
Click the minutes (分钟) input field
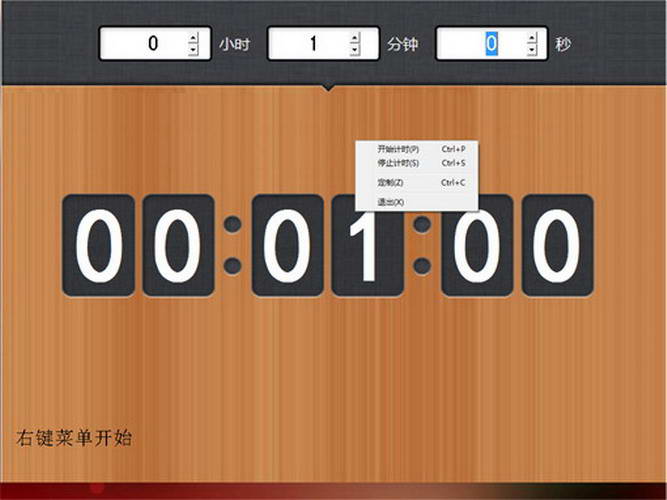[x=308, y=44]
